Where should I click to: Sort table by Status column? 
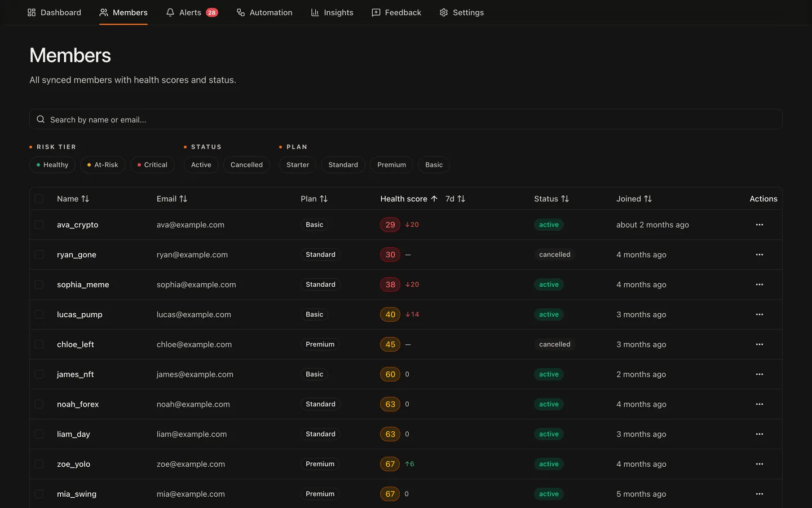(551, 199)
